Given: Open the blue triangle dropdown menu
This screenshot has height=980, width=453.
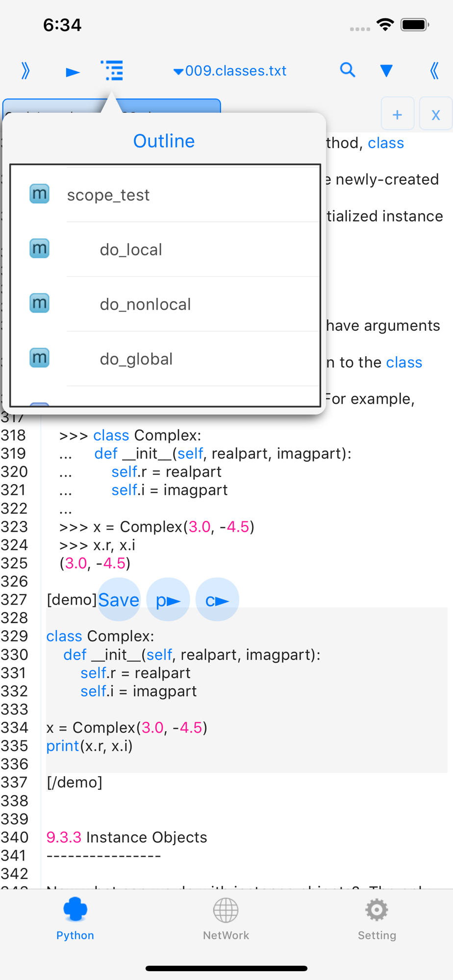Looking at the screenshot, I should (x=386, y=71).
